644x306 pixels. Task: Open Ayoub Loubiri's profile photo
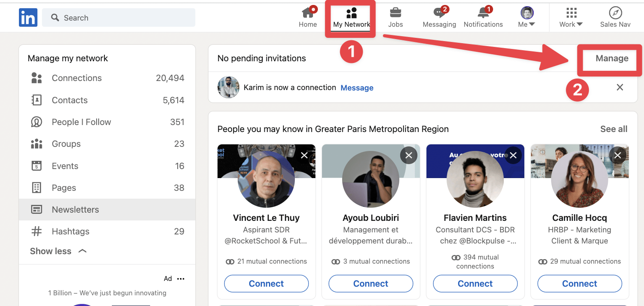tap(371, 179)
